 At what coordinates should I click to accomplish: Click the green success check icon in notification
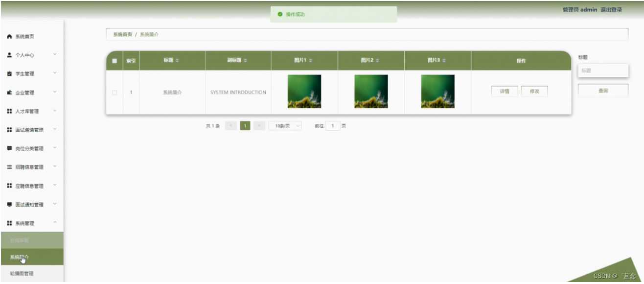pos(280,15)
